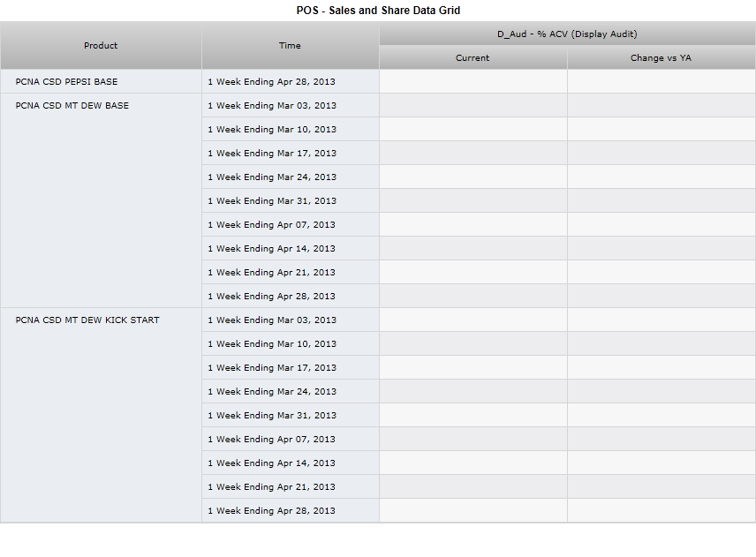Click Apr 07, 2013 week under MT DEW BASE
Screen dimensions: 756x557
point(291,224)
